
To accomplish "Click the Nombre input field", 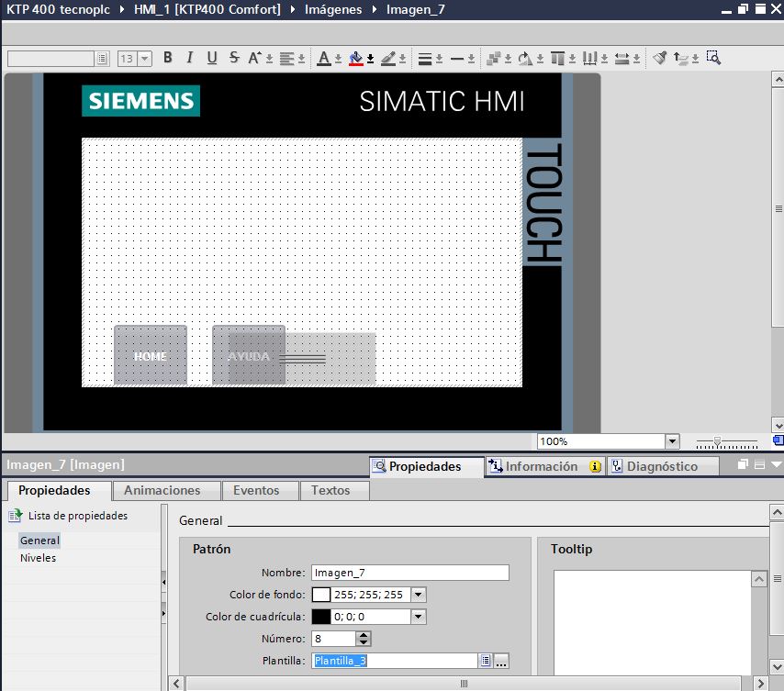I will (409, 573).
